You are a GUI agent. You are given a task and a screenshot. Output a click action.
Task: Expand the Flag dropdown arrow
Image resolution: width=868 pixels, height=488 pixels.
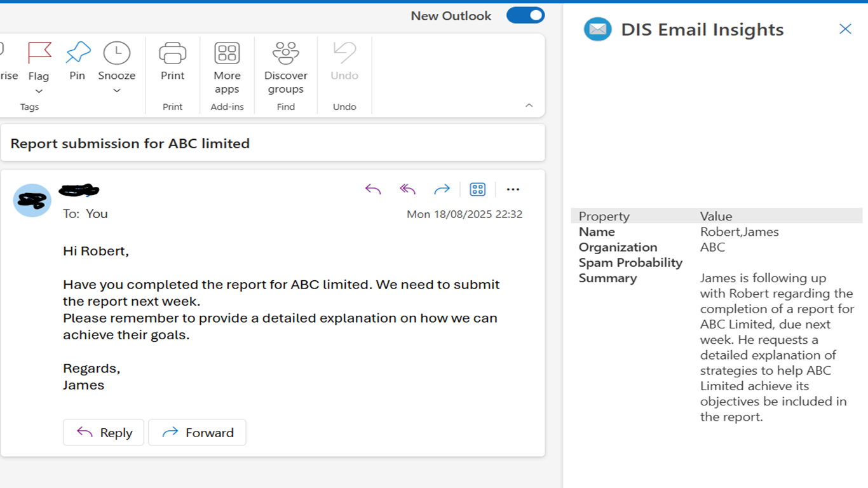tap(39, 91)
